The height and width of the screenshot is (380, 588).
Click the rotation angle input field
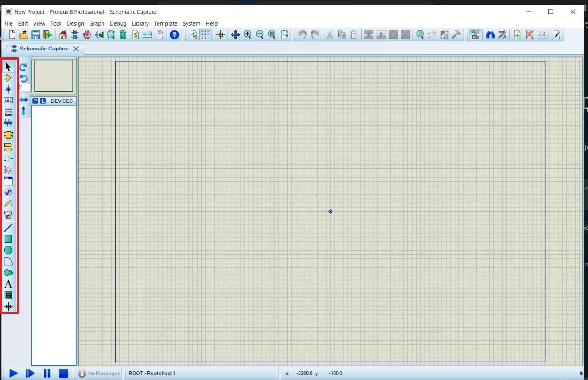tap(24, 88)
